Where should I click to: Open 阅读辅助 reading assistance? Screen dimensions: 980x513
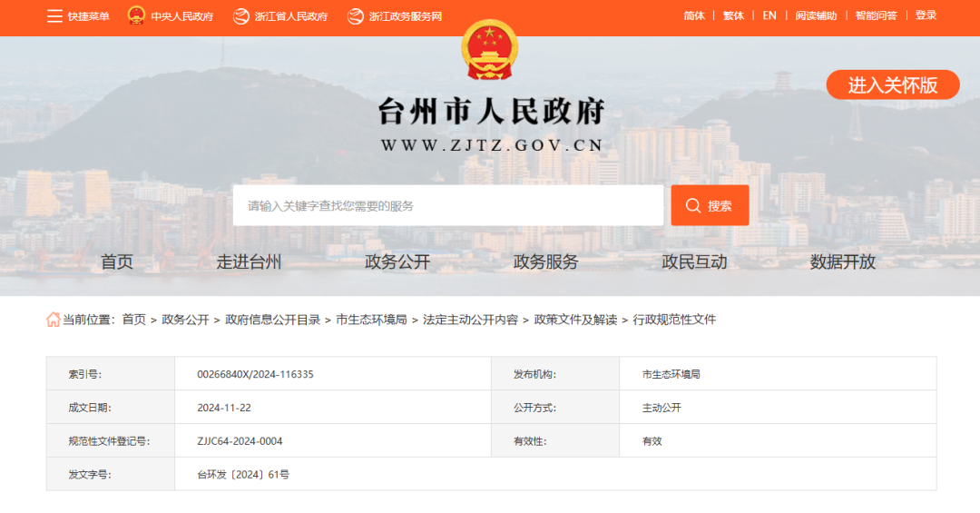click(x=816, y=15)
